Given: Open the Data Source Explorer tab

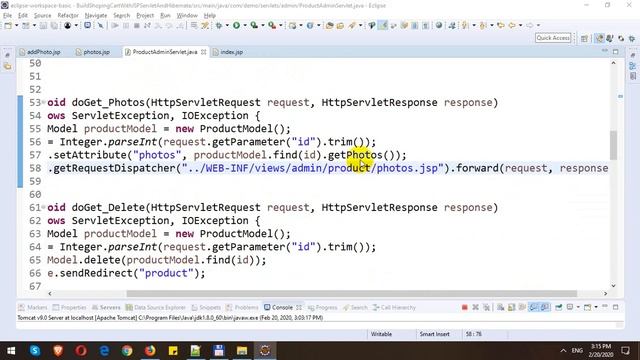Looking at the screenshot, I should click(156, 307).
